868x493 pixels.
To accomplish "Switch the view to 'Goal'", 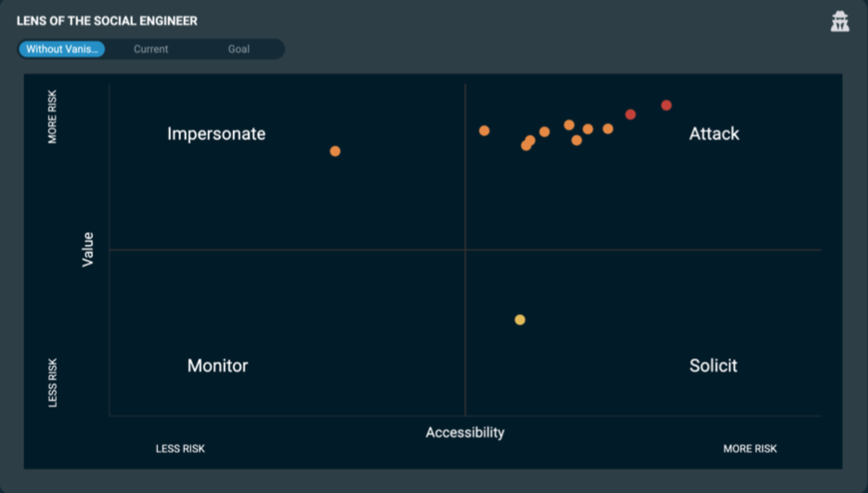I will coord(239,49).
